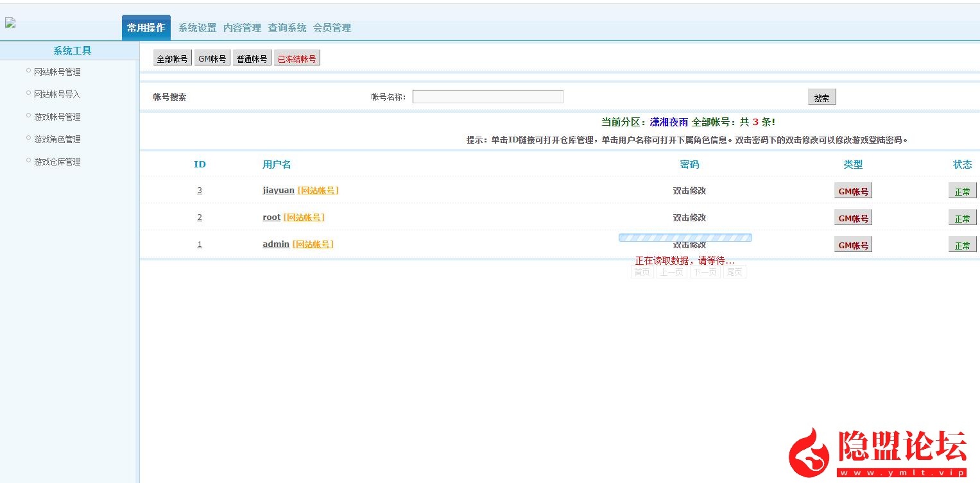
Task: Click the striped loading progress bar
Action: (685, 237)
